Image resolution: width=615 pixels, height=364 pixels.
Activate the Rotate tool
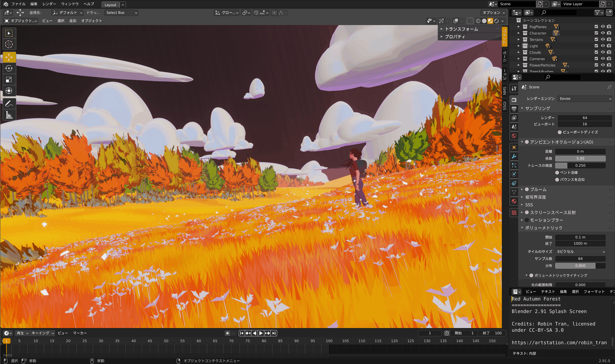coord(9,69)
